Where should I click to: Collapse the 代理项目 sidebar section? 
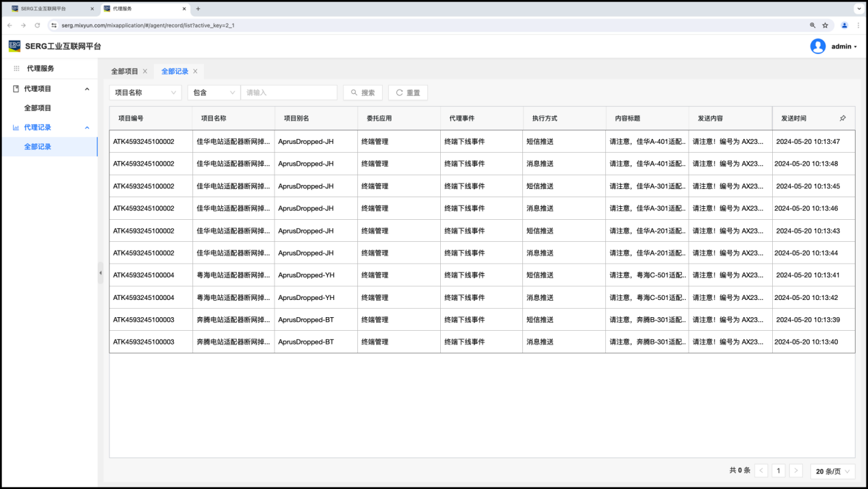tap(87, 89)
